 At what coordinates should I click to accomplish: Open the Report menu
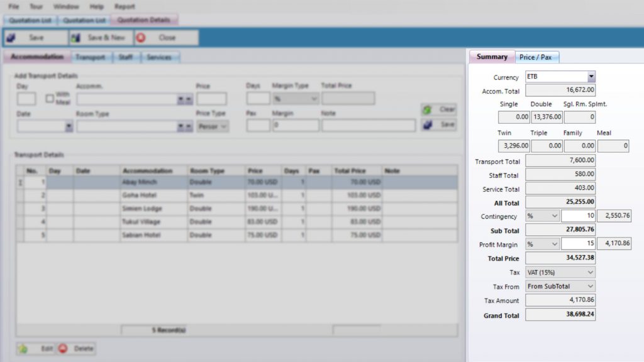125,6
